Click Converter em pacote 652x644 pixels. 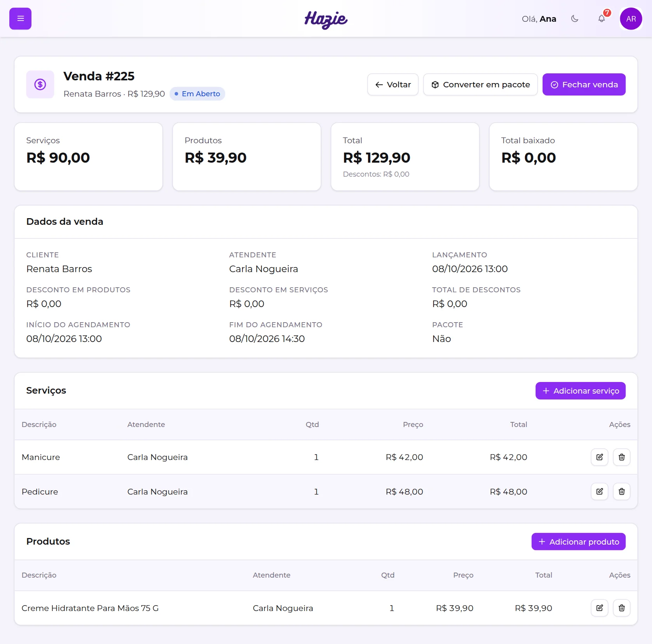[x=480, y=85]
